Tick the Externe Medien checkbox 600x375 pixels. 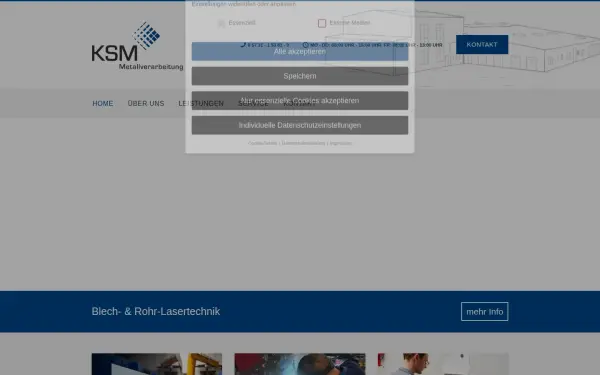point(322,23)
